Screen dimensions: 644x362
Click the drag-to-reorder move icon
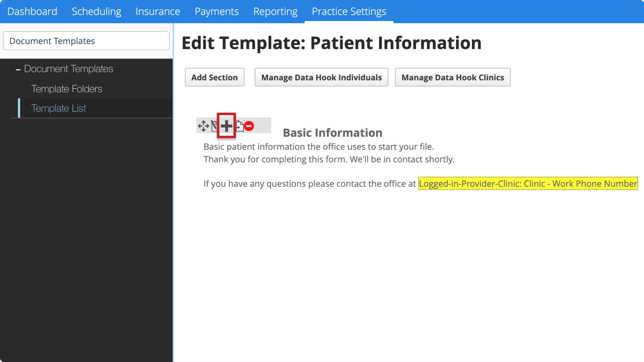[x=204, y=126]
